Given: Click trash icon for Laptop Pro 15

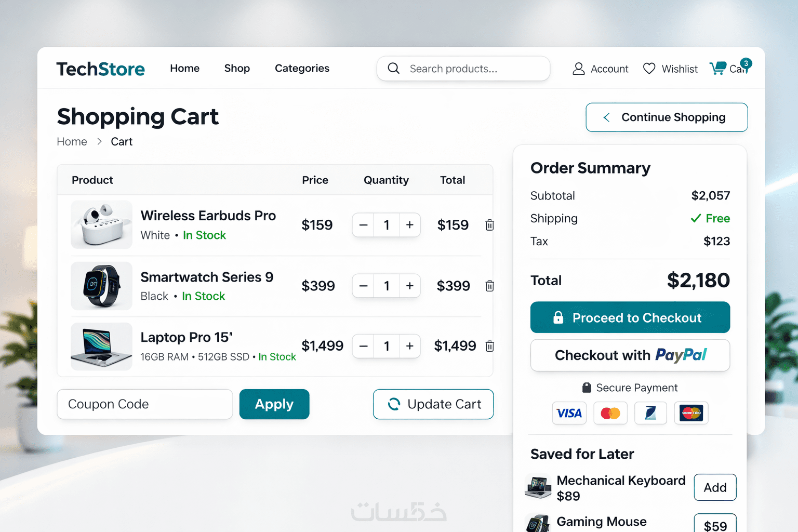Looking at the screenshot, I should point(489,346).
